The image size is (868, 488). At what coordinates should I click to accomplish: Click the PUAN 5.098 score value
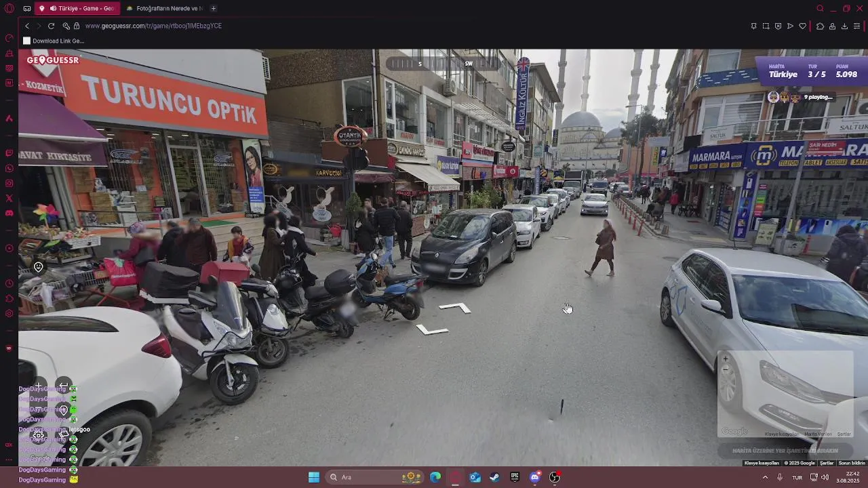[x=846, y=71]
